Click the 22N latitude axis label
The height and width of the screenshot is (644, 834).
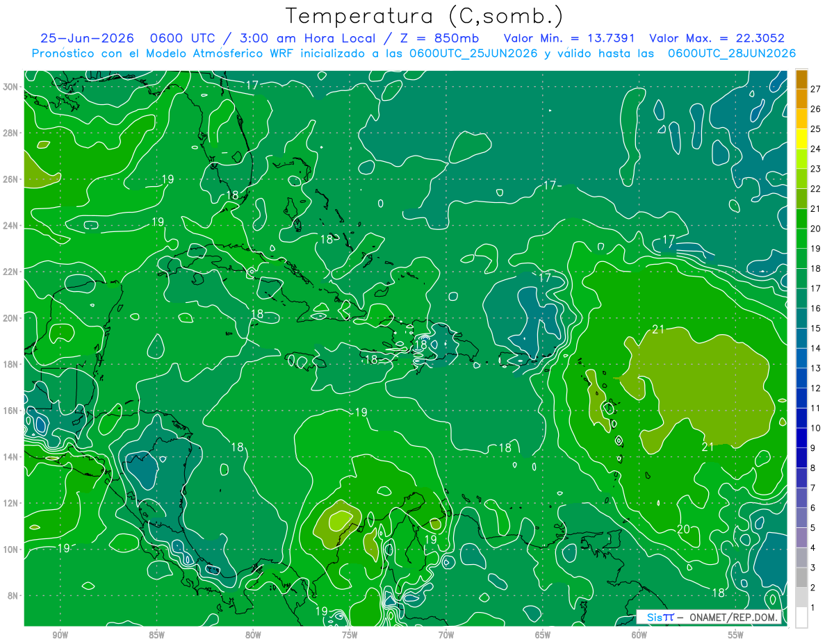click(10, 272)
